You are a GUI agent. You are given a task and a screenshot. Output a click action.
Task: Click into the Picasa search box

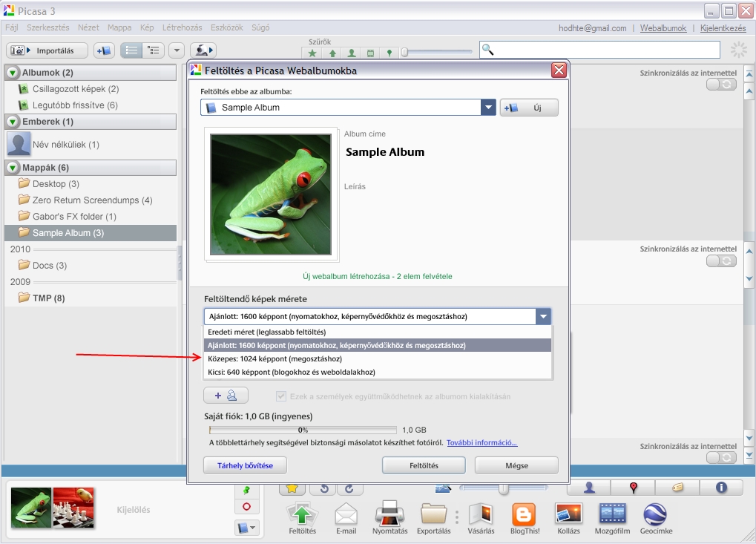tap(599, 50)
